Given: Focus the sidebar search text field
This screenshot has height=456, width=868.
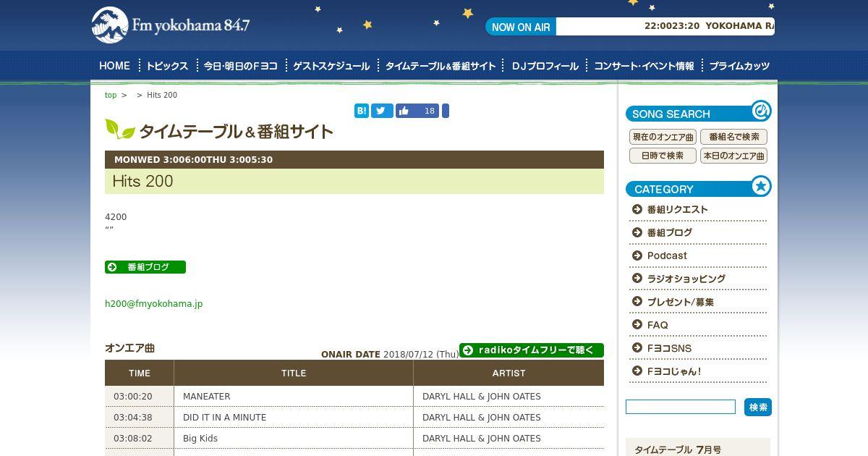Looking at the screenshot, I should coord(681,407).
